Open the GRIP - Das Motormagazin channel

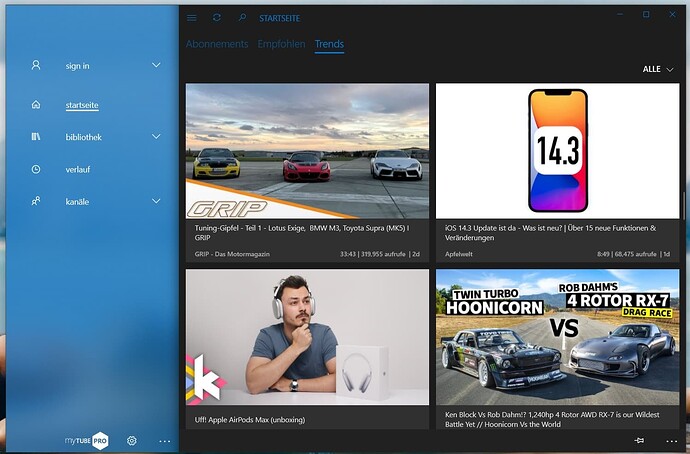[232, 254]
